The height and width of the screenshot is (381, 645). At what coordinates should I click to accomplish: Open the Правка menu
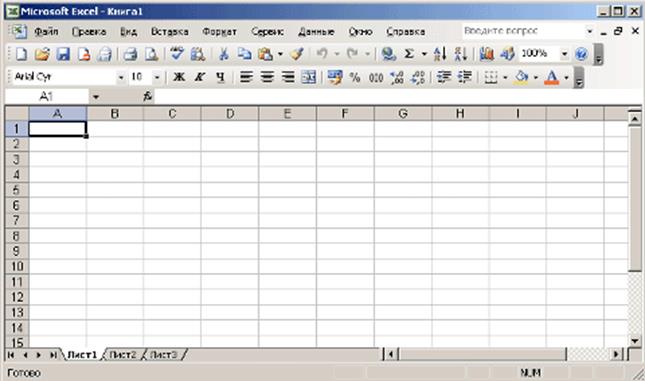click(x=89, y=32)
